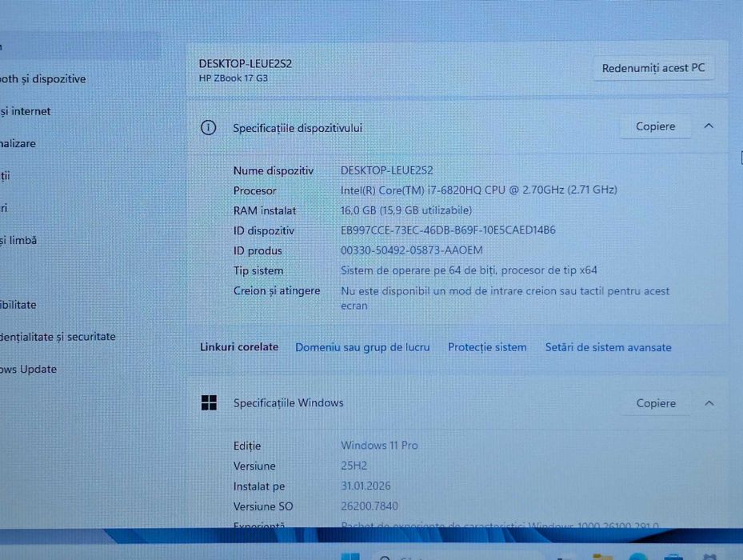Select the Creion și atingere description text
This screenshot has height=560, width=743.
[x=505, y=298]
